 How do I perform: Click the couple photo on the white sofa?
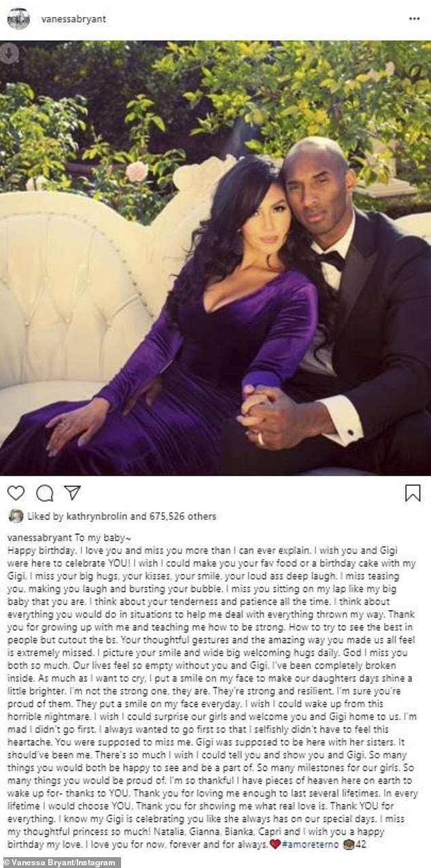(215, 258)
